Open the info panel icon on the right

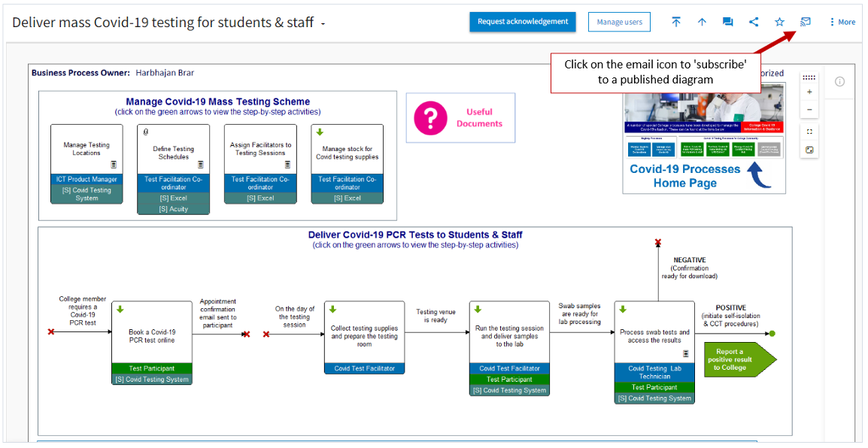coord(839,81)
